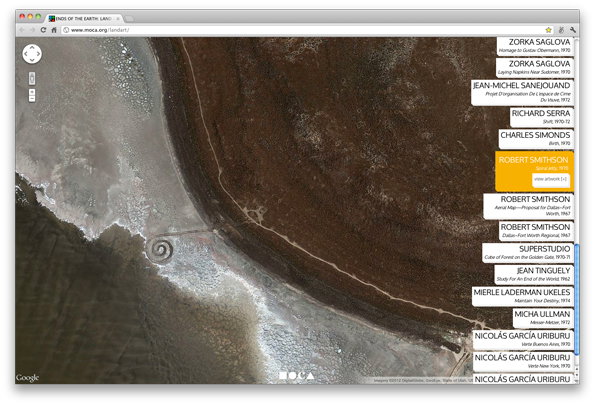595x405 pixels.
Task: Click the blue artist list scrollbar thumb
Action: (x=577, y=300)
